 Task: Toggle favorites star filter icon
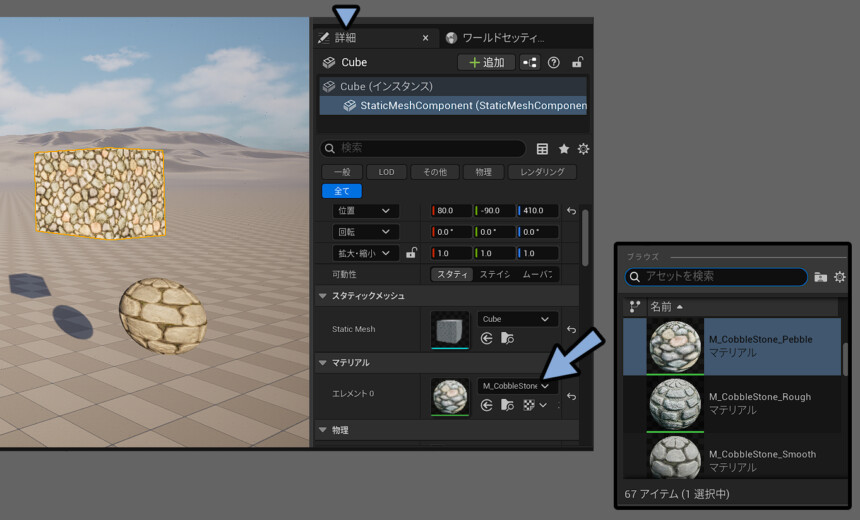click(563, 149)
